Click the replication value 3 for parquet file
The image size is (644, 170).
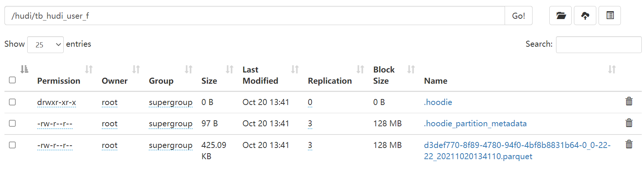click(x=310, y=145)
